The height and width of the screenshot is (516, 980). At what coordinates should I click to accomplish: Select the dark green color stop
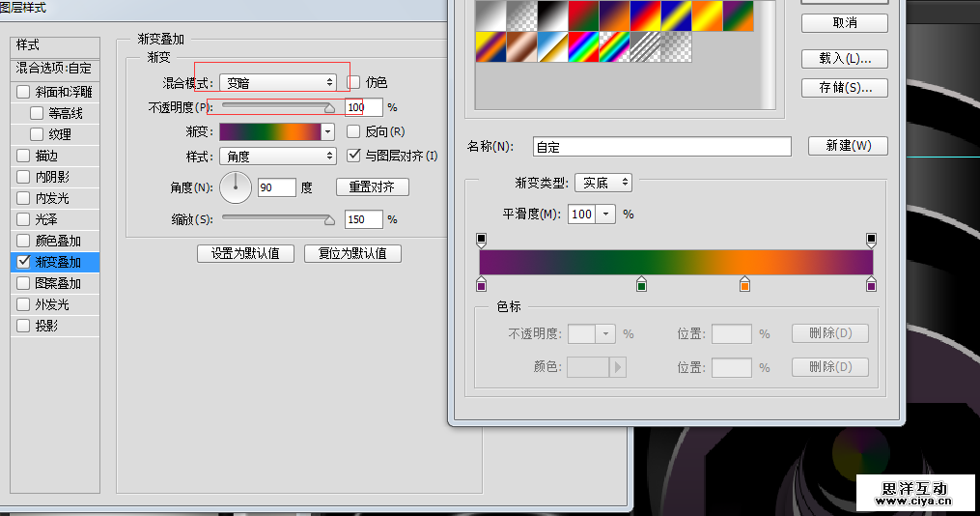641,284
